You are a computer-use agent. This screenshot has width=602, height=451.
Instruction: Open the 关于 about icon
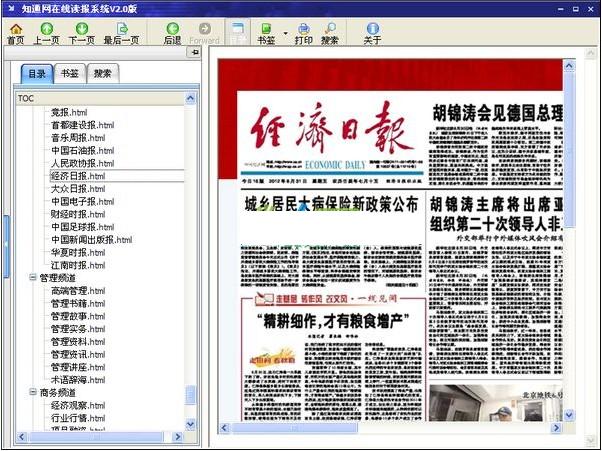[372, 33]
